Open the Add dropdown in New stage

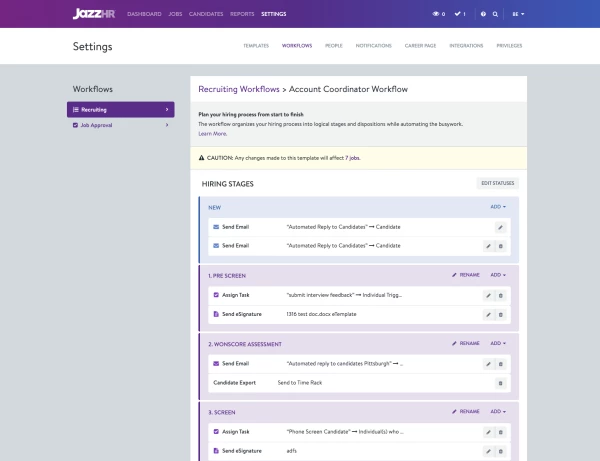click(498, 207)
